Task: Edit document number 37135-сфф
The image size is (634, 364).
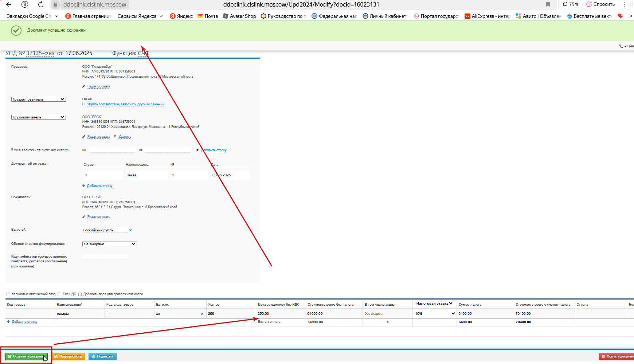Action: [x=40, y=53]
